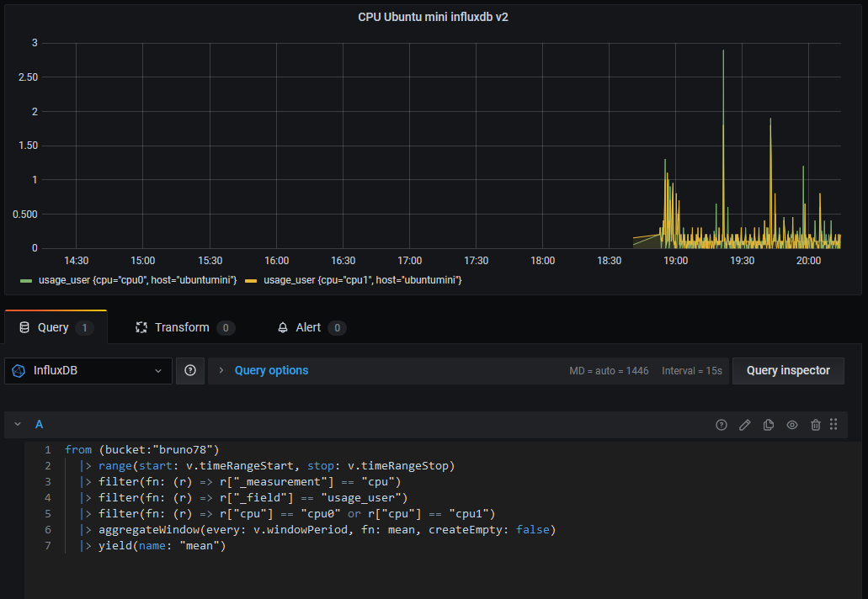
Task: Click the drag handle on query A row
Action: (x=833, y=425)
